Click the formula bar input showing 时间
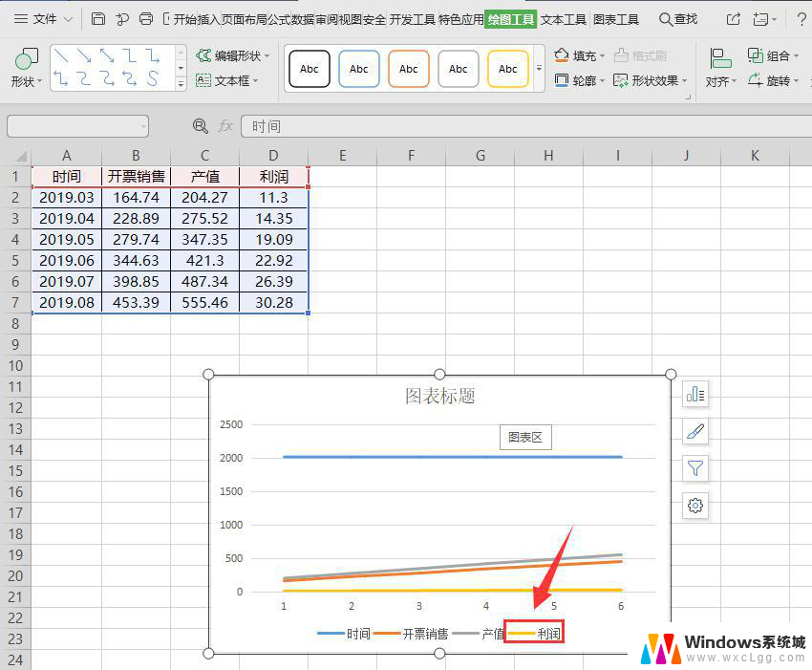 pos(526,126)
